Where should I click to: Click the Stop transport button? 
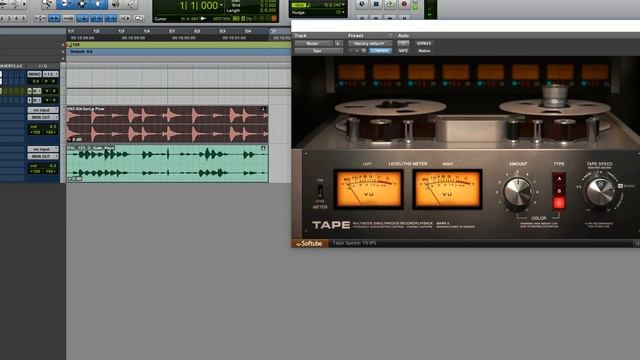(x=376, y=4)
